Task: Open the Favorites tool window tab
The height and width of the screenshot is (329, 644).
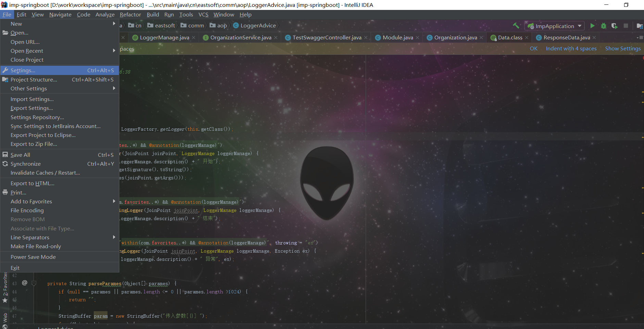Action: pyautogui.click(x=5, y=288)
